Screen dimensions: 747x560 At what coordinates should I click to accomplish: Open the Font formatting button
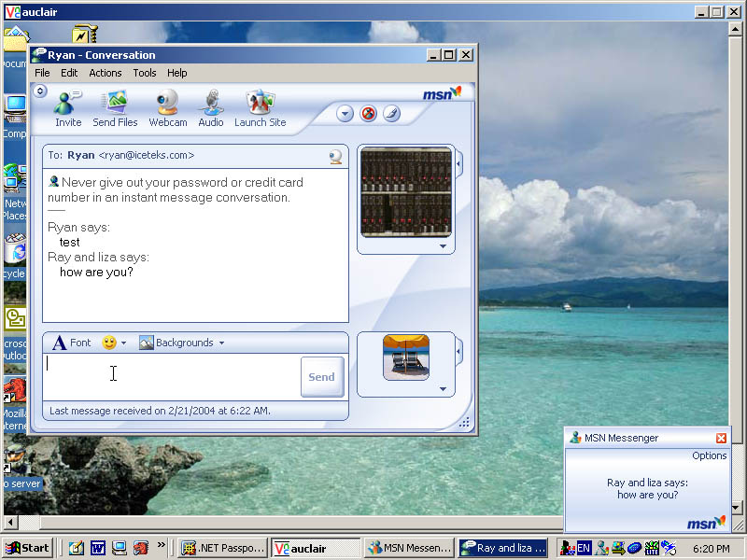pos(72,343)
